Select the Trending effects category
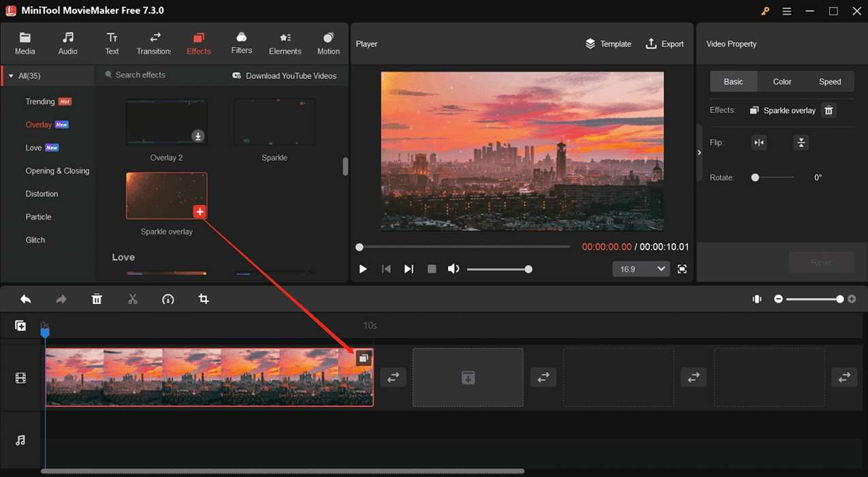Viewport: 868px width, 477px height. [x=40, y=102]
